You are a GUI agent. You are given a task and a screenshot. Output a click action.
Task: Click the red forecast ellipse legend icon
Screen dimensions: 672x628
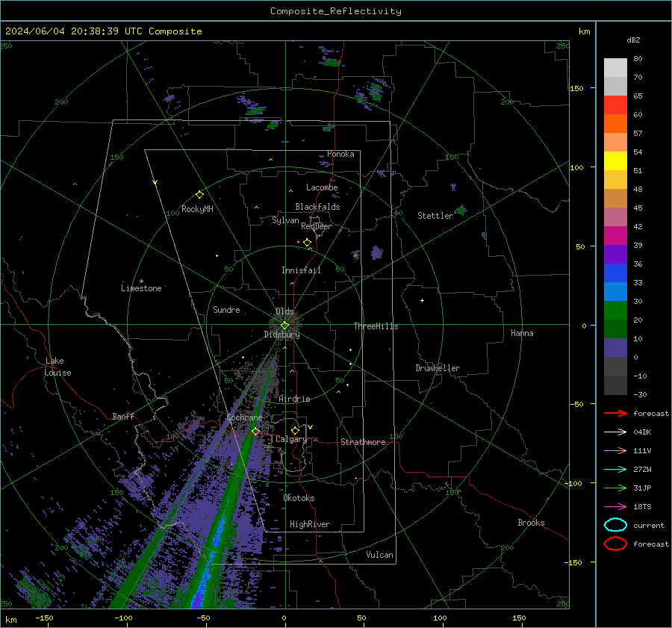pos(615,544)
